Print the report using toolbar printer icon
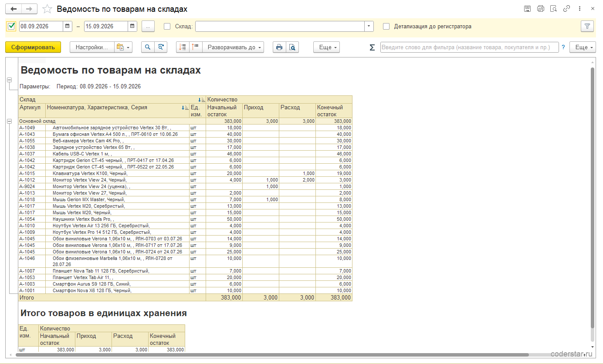Screen dimensions: 603x364 (x=279, y=47)
